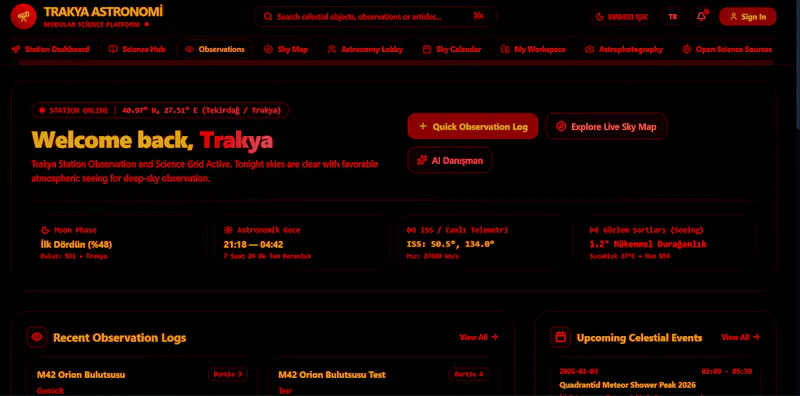Image resolution: width=800 pixels, height=396 pixels.
Task: Click the camera icon beside Astrophotography
Action: pos(589,50)
